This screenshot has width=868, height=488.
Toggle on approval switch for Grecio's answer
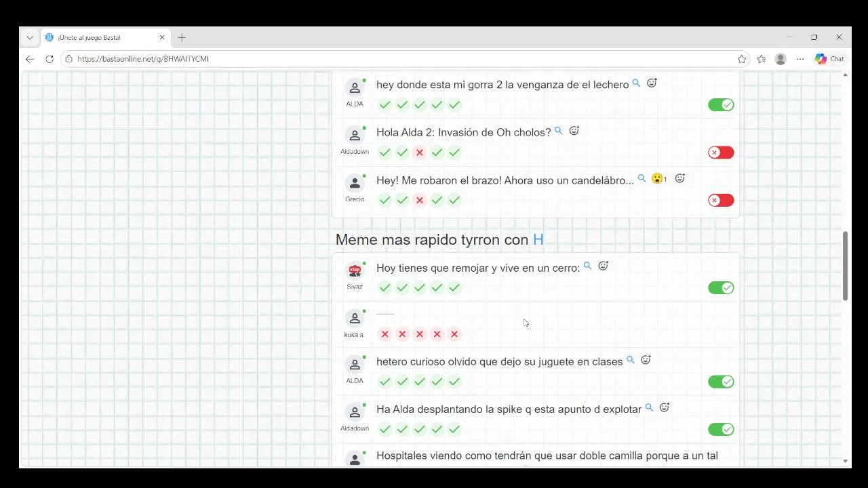click(x=721, y=200)
